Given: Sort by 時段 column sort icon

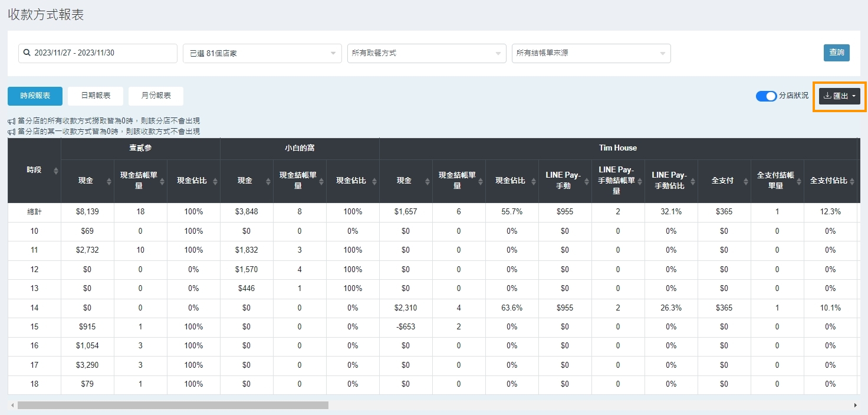Looking at the screenshot, I should coord(56,171).
